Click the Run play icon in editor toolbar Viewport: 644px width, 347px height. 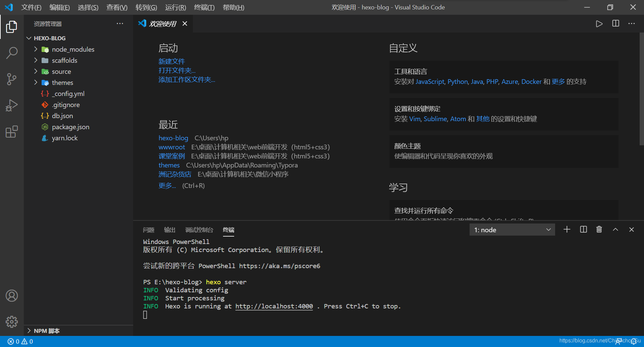(599, 24)
